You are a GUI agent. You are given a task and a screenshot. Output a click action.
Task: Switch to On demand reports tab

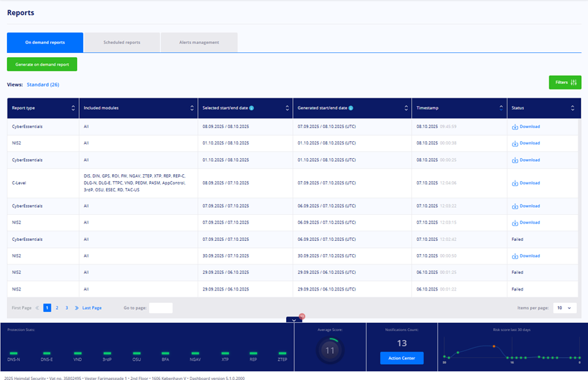coord(45,43)
